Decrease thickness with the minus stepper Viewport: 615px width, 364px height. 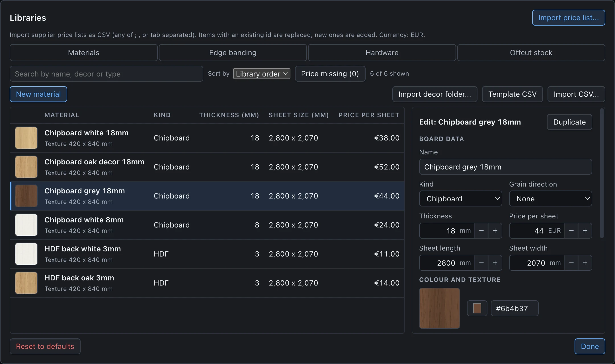[x=481, y=231]
